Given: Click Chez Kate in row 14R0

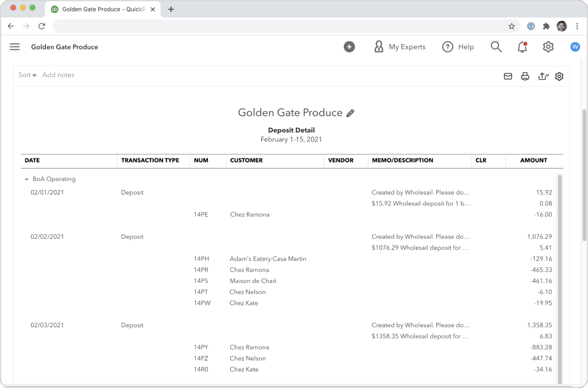Looking at the screenshot, I should (x=243, y=370).
